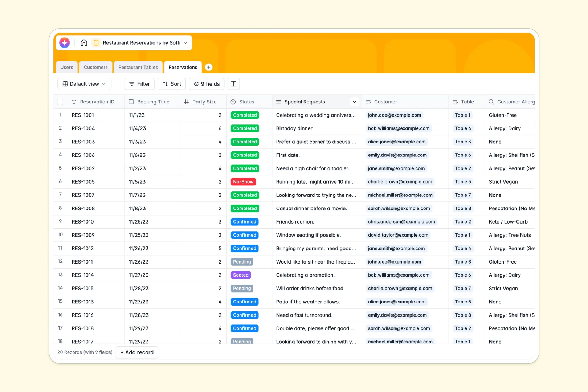Image resolution: width=588 pixels, height=392 pixels.
Task: Click 'Window seating if possible.' cell
Action: click(317, 235)
